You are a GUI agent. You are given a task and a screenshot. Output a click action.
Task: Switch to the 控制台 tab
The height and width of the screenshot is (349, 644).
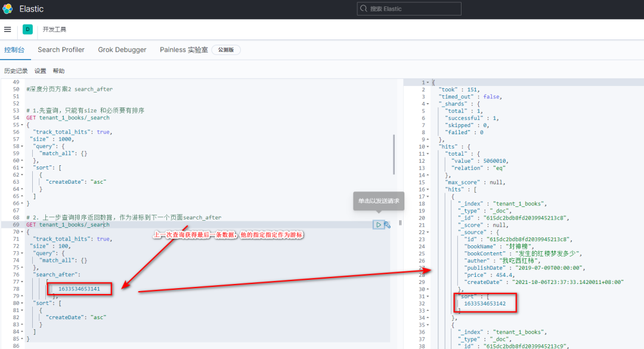click(14, 50)
